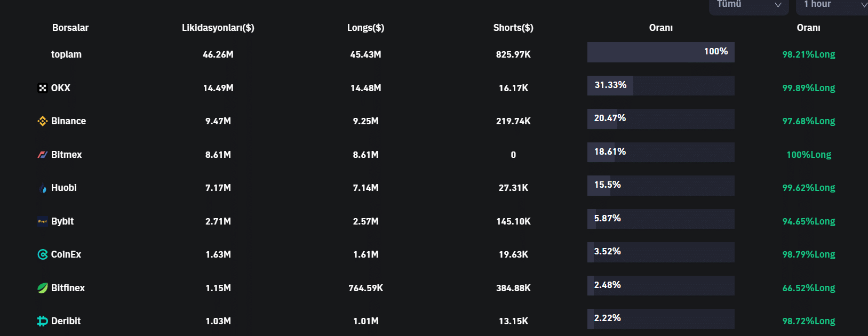This screenshot has width=868, height=336.
Task: Click the Bitfinex leaf logo icon
Action: (43, 288)
